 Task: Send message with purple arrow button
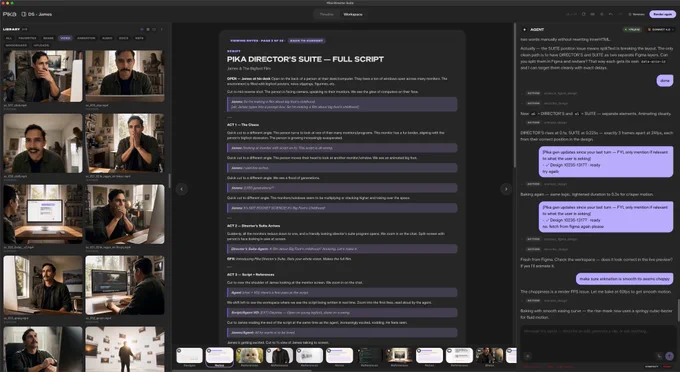[669, 356]
